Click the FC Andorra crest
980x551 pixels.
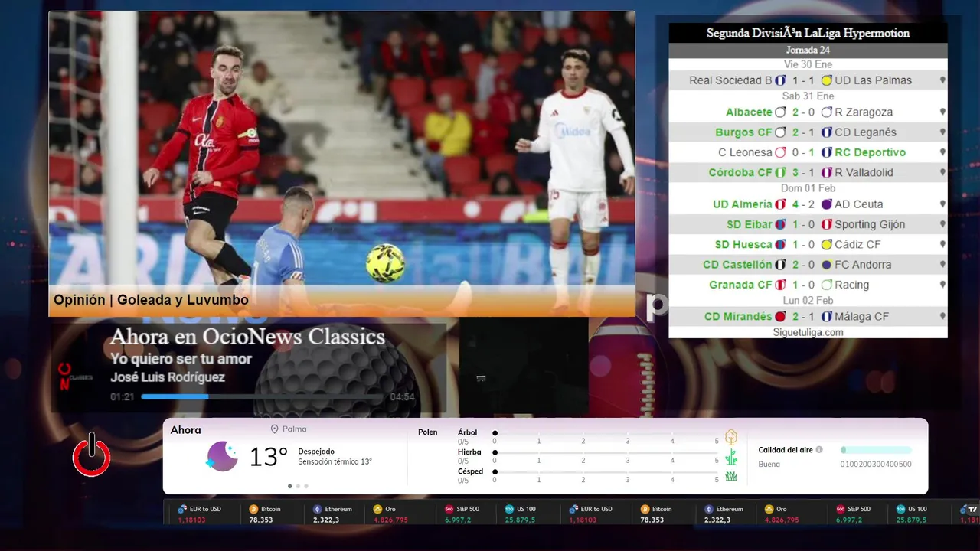[x=826, y=265]
